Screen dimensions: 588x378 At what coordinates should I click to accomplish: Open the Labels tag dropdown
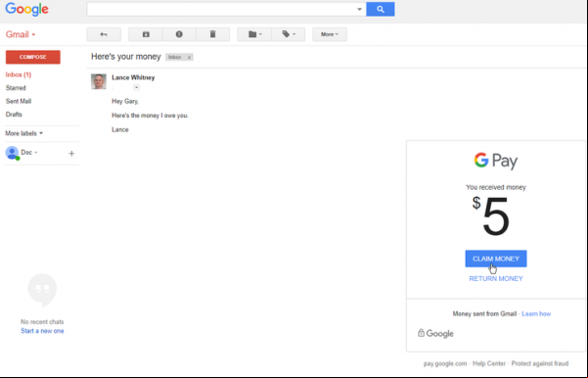[x=289, y=34]
